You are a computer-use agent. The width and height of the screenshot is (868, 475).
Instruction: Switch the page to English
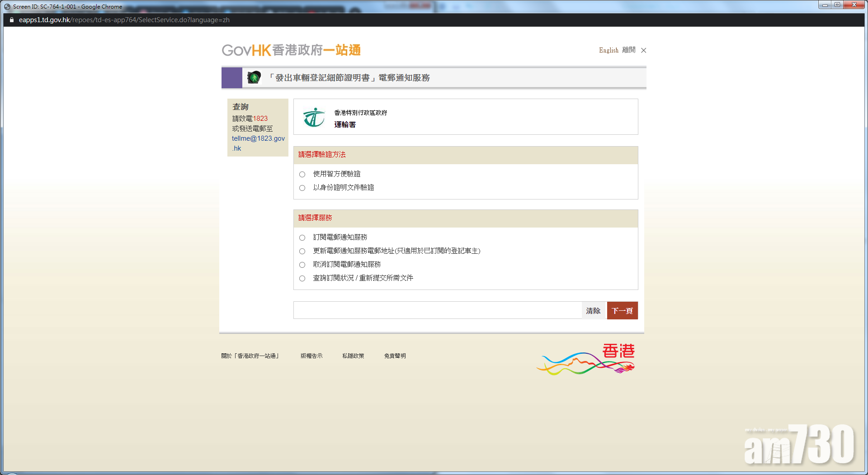pyautogui.click(x=608, y=50)
